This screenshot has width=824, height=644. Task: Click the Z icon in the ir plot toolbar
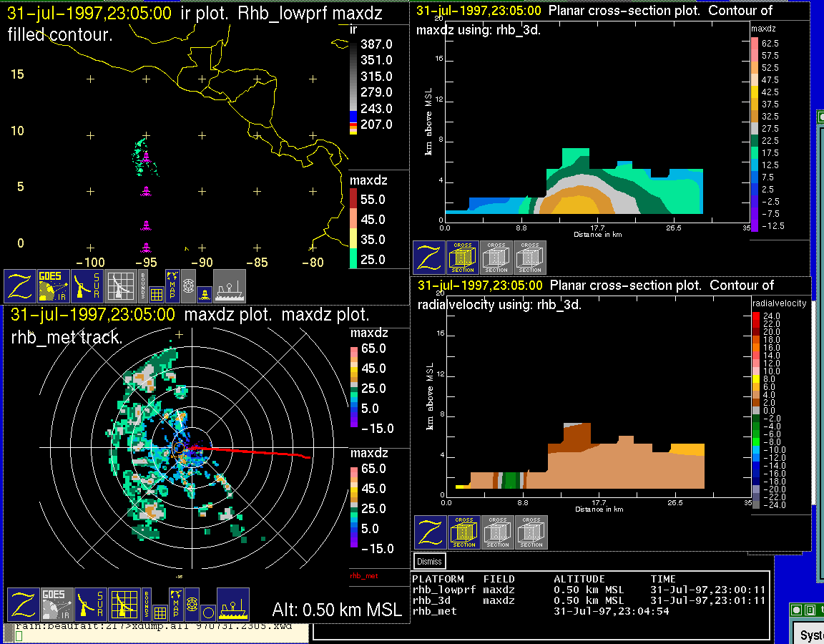[21, 286]
